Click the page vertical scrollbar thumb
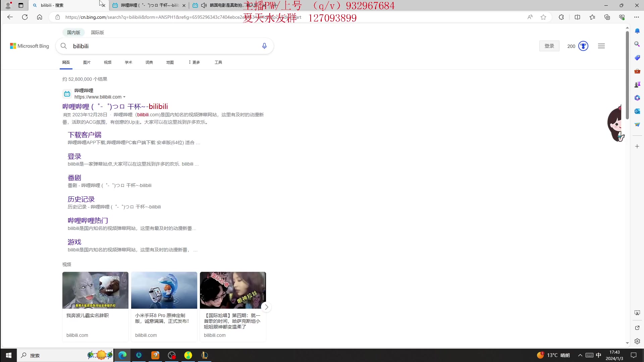 [x=627, y=75]
